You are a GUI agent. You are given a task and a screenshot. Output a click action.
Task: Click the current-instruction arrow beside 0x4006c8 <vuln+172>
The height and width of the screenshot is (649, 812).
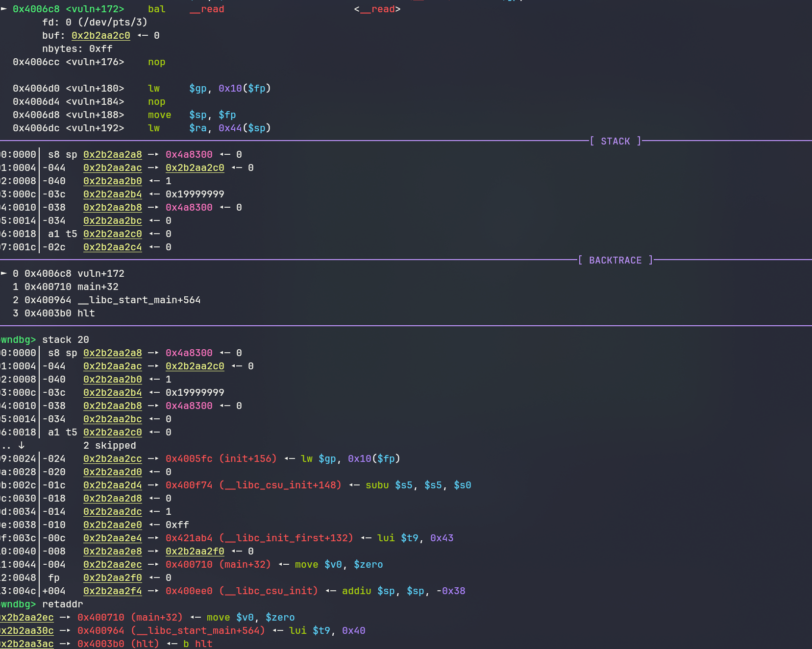tap(4, 9)
